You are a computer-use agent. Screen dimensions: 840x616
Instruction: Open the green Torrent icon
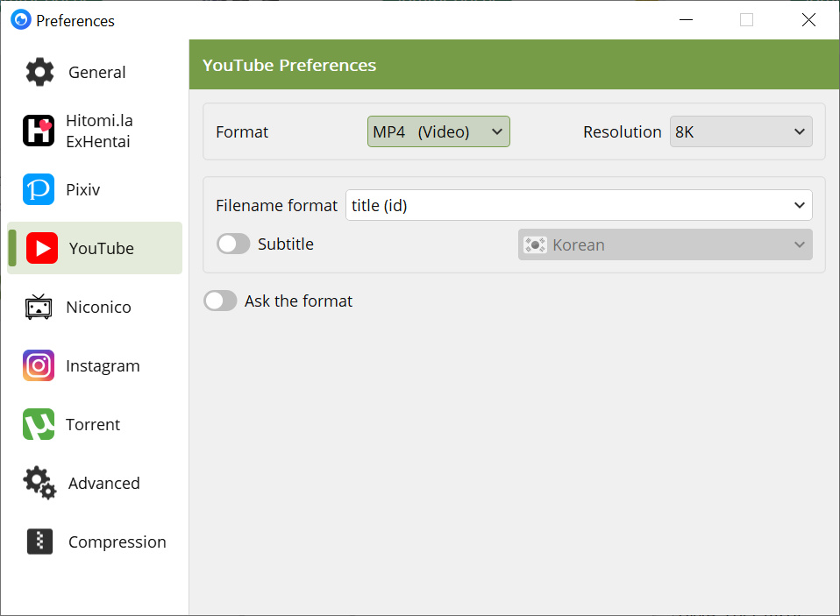coord(39,424)
